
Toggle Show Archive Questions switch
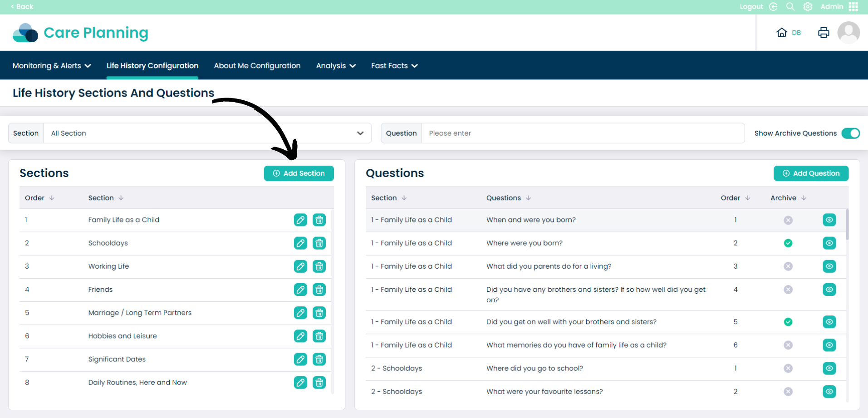click(851, 133)
